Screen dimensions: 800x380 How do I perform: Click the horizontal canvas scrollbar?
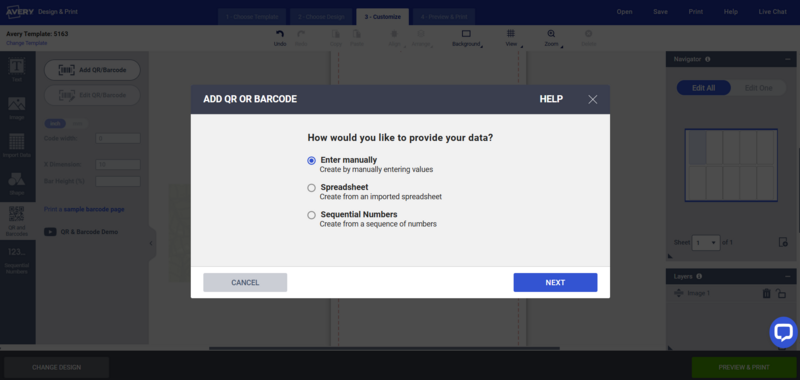pyautogui.click(x=384, y=348)
